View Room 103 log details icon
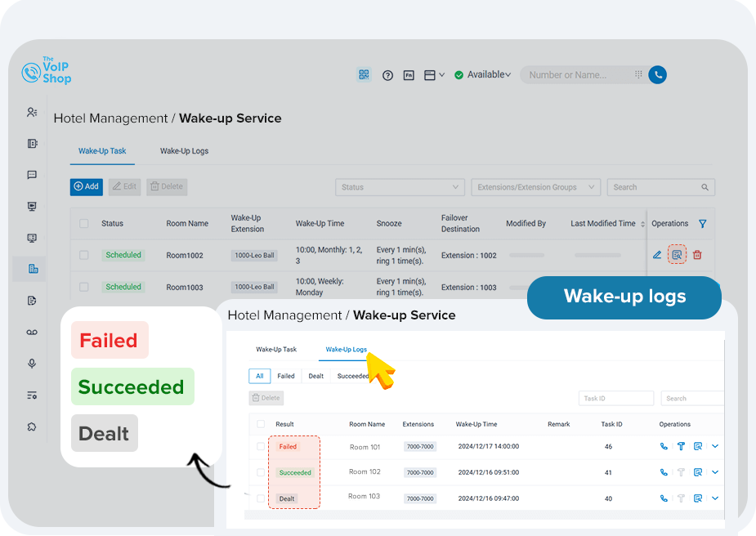Image resolution: width=756 pixels, height=536 pixels. tap(698, 498)
